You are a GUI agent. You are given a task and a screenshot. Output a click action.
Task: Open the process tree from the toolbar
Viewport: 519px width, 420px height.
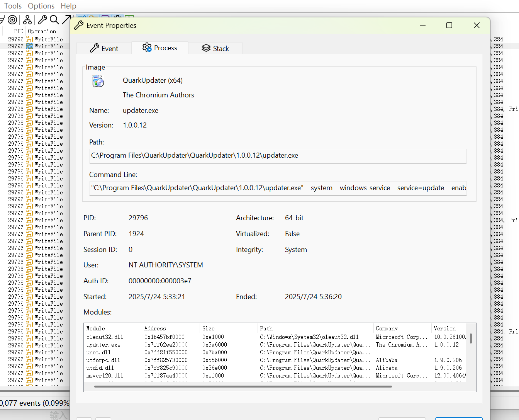pyautogui.click(x=27, y=20)
